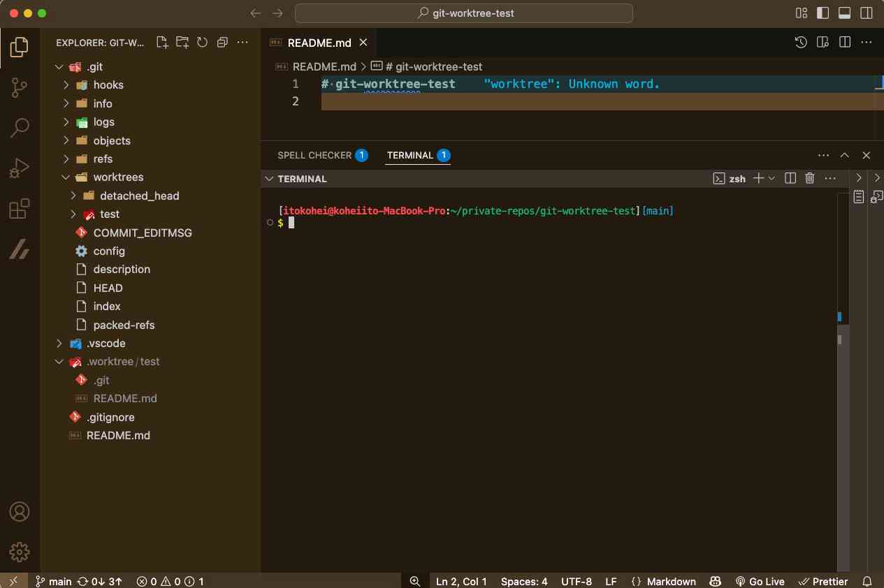Image resolution: width=884 pixels, height=588 pixels.
Task: Collapse all folders in Explorer
Action: coord(222,43)
